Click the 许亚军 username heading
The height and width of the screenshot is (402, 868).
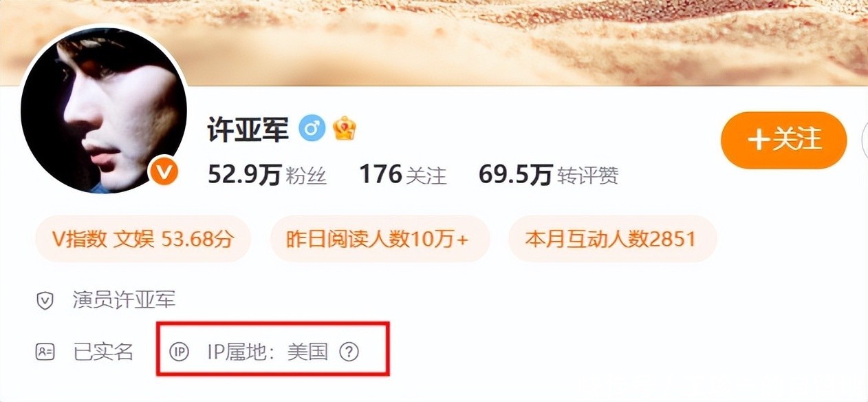coord(248,129)
